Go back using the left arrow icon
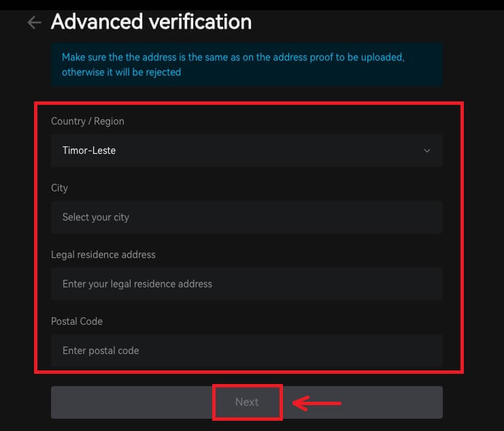 [34, 22]
